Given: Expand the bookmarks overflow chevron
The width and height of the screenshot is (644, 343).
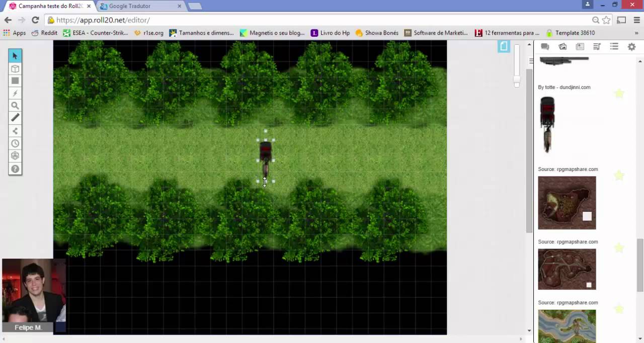Looking at the screenshot, I should (x=636, y=33).
